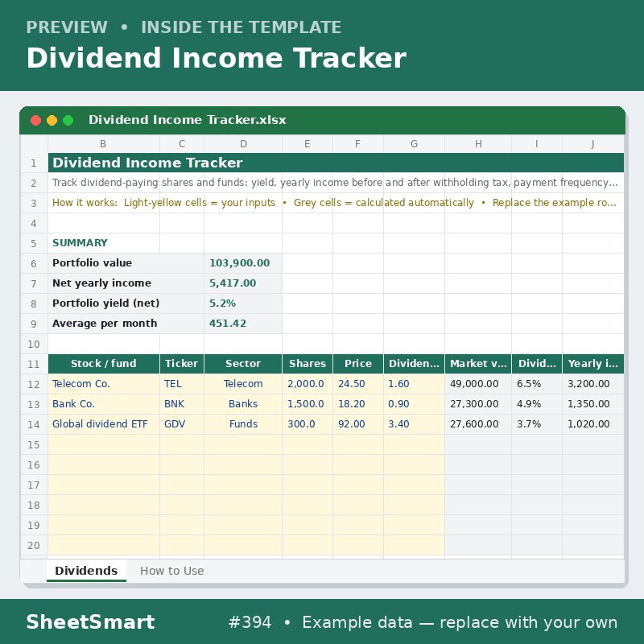Select the 'Telecom Co.' cell
This screenshot has height=644, width=644.
click(x=104, y=384)
